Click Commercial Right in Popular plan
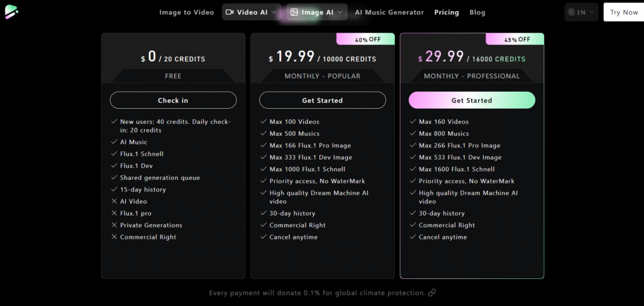Screen dimensions: 644x306 tap(297, 225)
